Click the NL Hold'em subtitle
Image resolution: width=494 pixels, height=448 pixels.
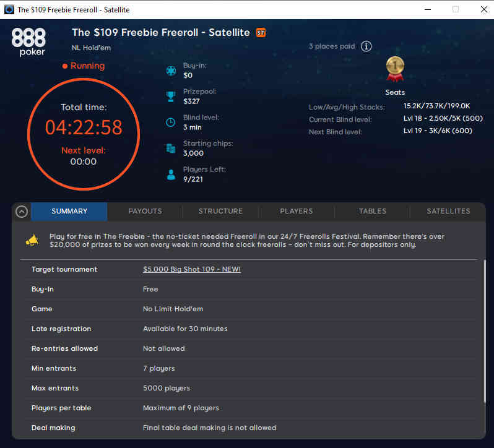click(x=91, y=48)
